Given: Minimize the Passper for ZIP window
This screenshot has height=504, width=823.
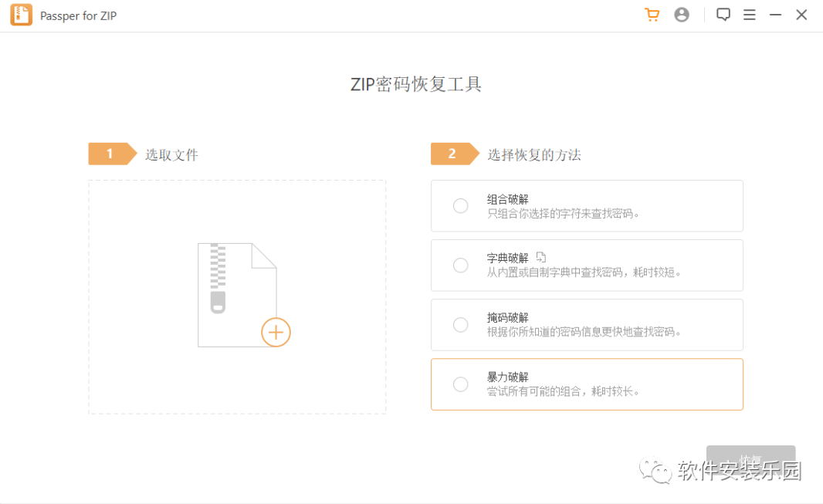Looking at the screenshot, I should click(776, 15).
